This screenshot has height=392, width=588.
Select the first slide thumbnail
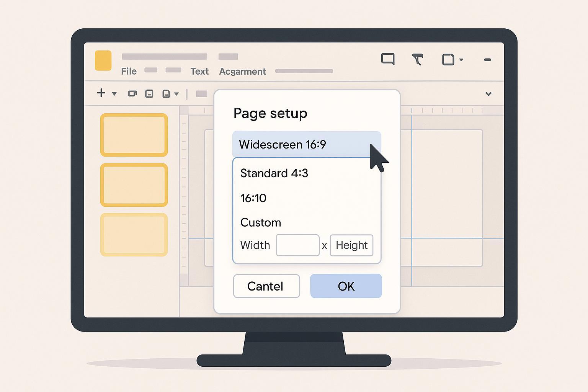coord(134,135)
